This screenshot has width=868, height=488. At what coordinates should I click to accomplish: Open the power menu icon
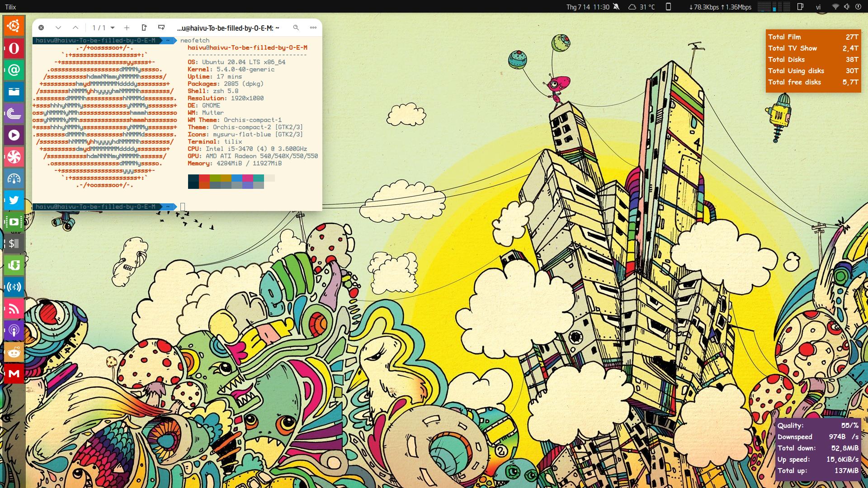858,7
